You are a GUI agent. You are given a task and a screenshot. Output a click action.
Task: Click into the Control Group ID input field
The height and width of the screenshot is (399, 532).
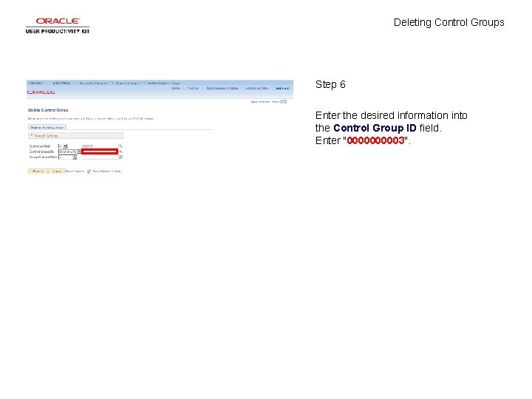100,151
